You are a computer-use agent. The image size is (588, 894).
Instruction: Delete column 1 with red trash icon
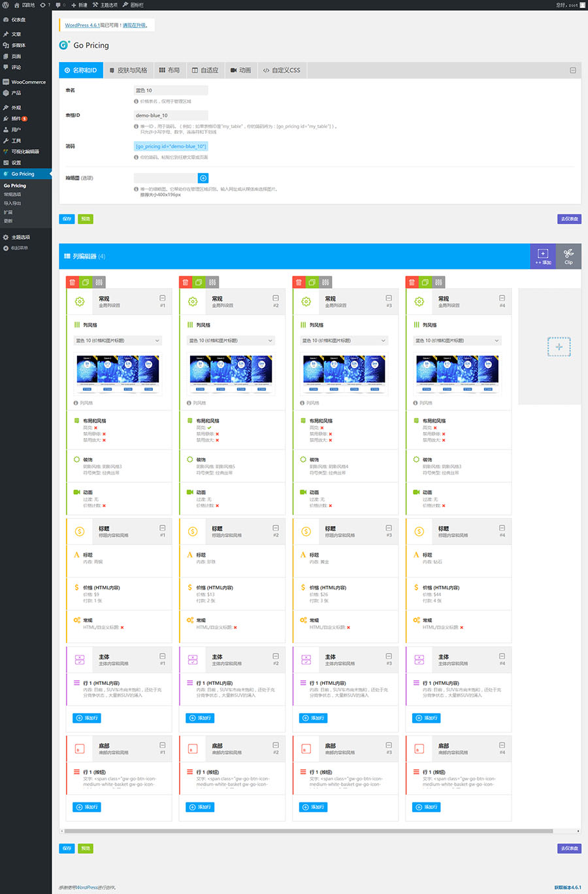72,282
